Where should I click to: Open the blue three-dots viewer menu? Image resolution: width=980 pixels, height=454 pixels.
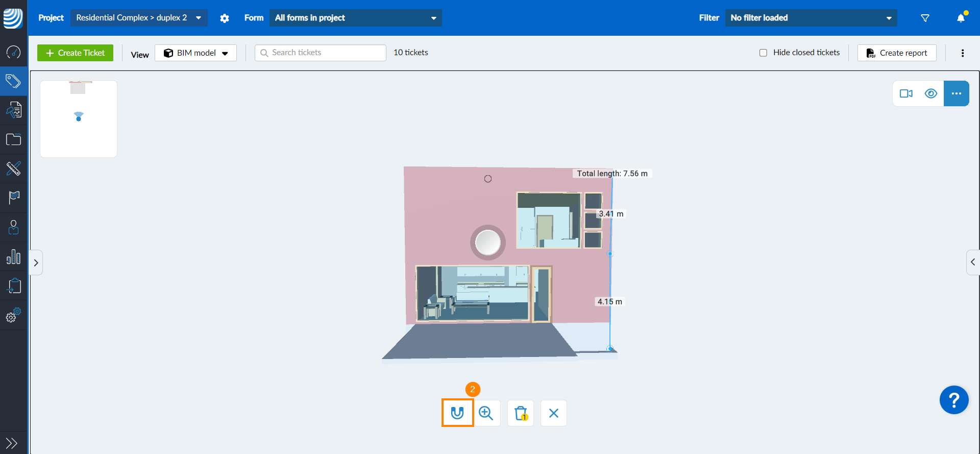tap(957, 93)
